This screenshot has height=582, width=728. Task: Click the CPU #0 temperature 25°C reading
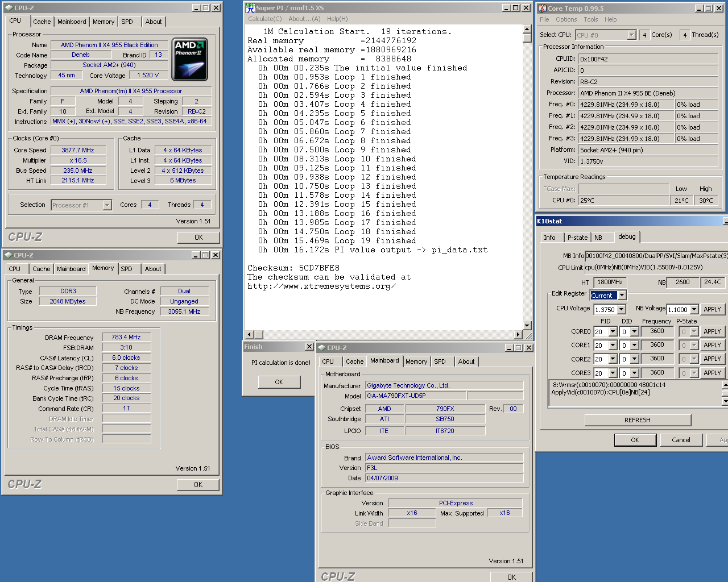pos(624,201)
